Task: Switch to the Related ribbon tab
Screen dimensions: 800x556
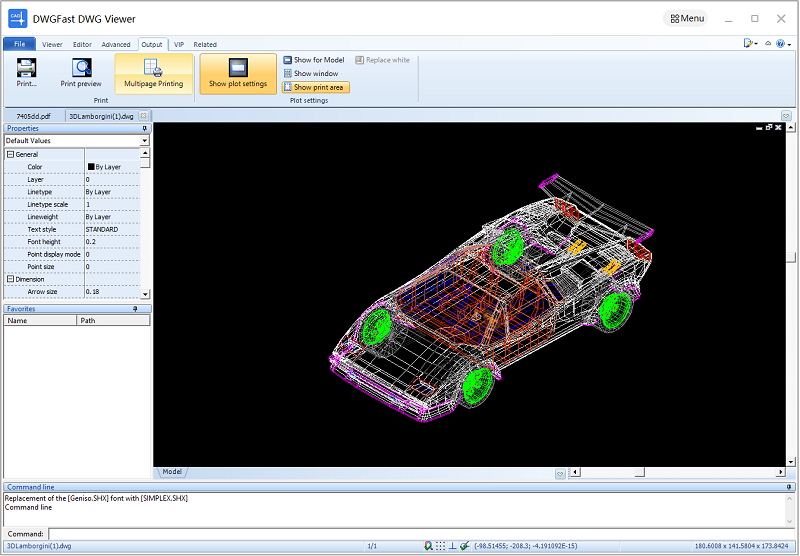Action: 205,44
